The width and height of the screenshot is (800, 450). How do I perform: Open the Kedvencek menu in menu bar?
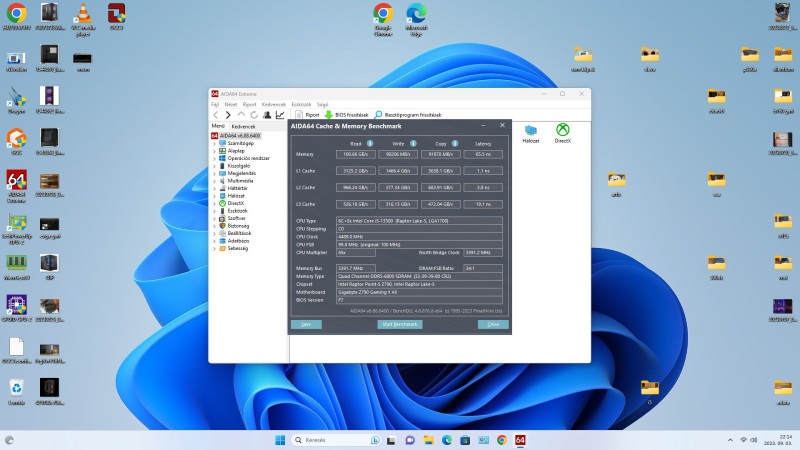pos(273,104)
